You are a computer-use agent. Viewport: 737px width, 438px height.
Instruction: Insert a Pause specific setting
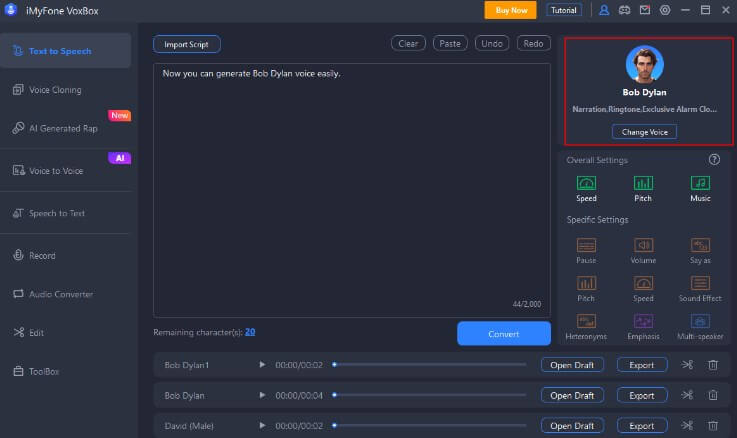[x=586, y=250]
